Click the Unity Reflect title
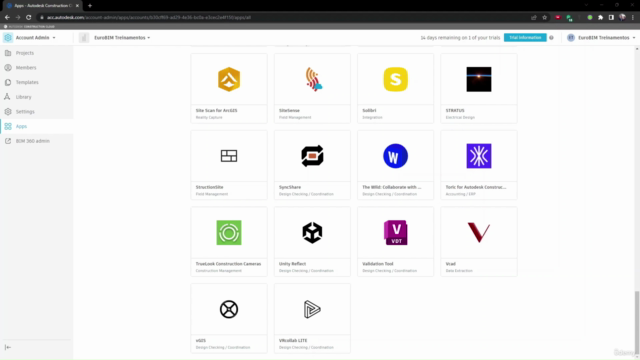 click(x=292, y=264)
